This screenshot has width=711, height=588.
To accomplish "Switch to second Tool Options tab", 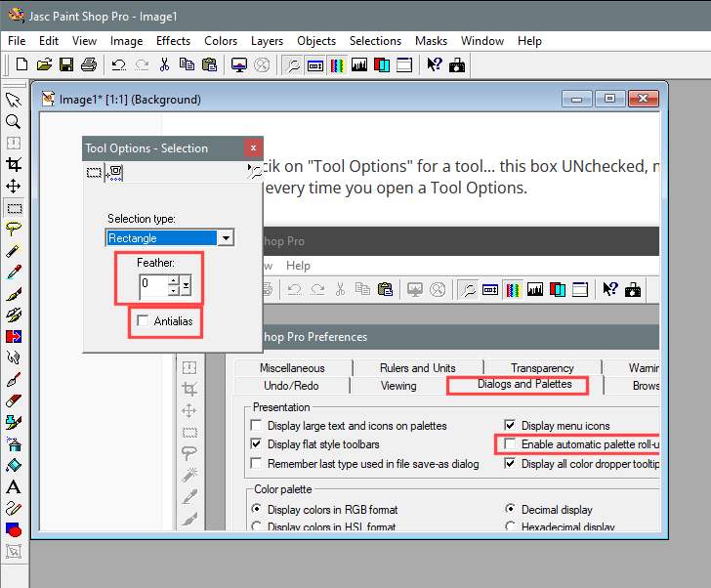I will pyautogui.click(x=114, y=172).
